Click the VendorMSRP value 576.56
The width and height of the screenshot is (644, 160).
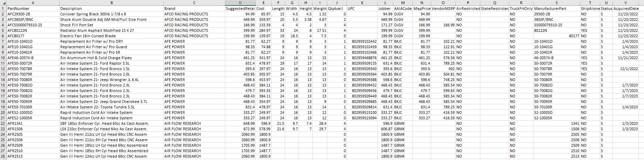[x=443, y=58]
